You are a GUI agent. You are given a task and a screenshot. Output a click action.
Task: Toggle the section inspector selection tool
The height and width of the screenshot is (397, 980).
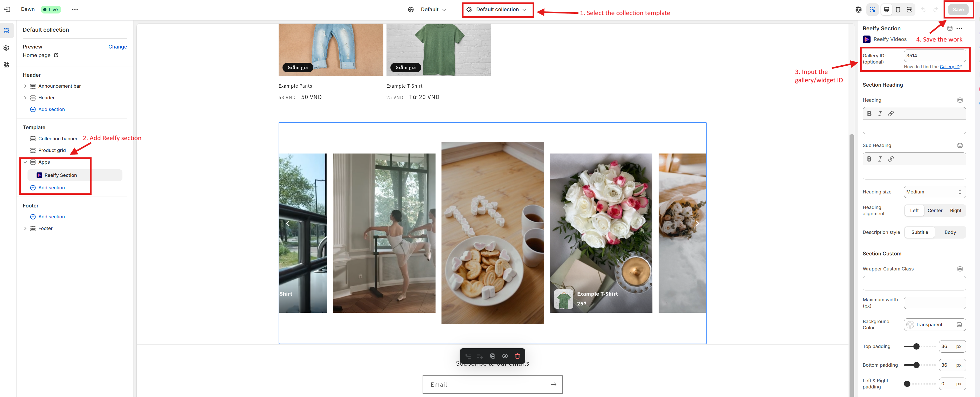tap(873, 10)
